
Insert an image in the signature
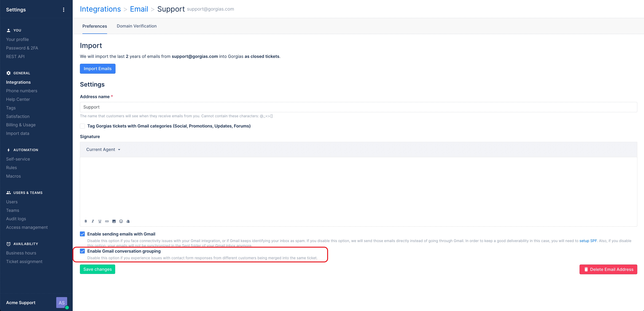click(114, 221)
